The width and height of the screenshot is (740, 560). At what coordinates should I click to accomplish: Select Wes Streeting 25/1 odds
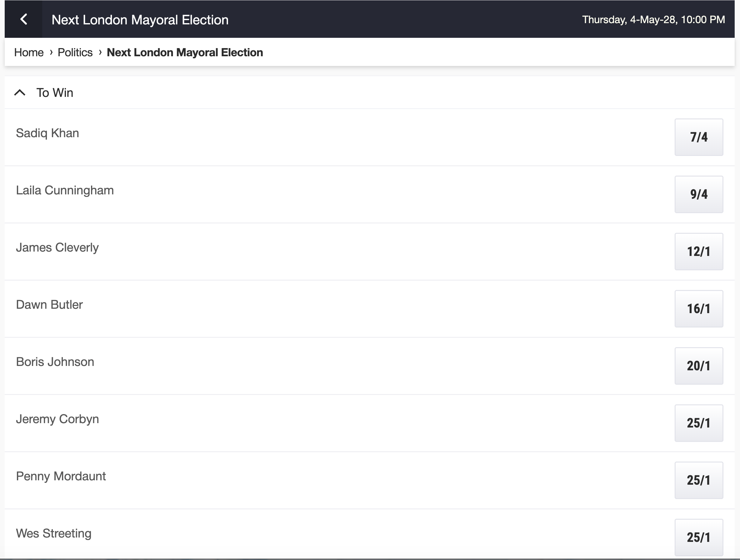[698, 537]
